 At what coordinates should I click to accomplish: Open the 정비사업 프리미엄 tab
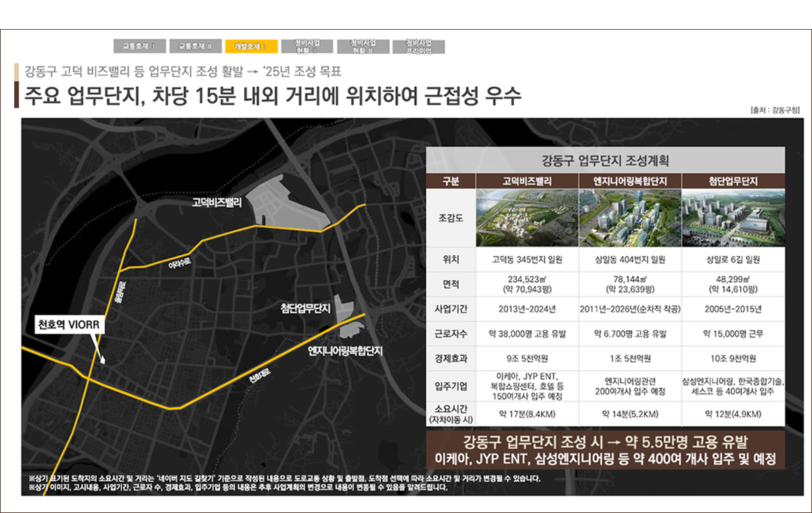[420, 46]
